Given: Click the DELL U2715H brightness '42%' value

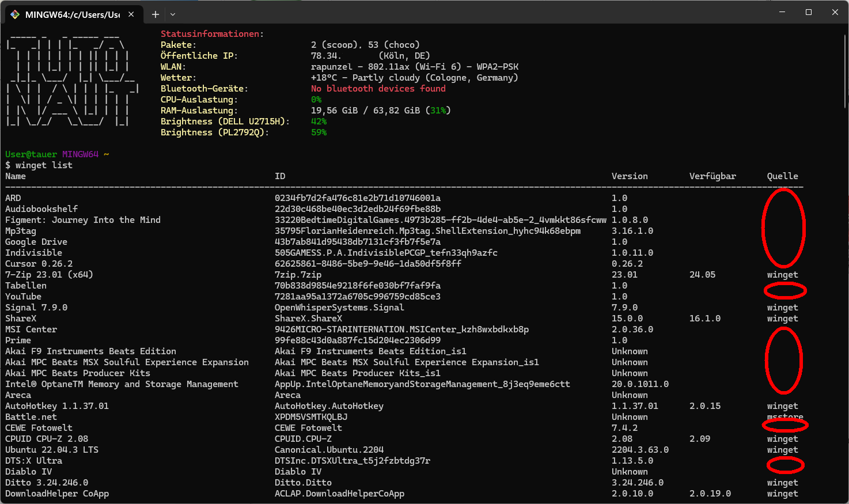Looking at the screenshot, I should click(319, 122).
